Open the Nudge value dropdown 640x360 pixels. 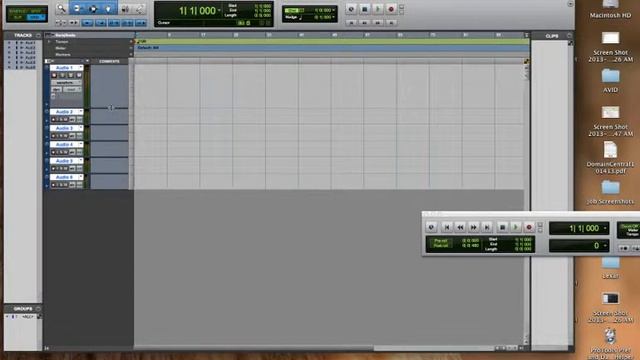(333, 17)
